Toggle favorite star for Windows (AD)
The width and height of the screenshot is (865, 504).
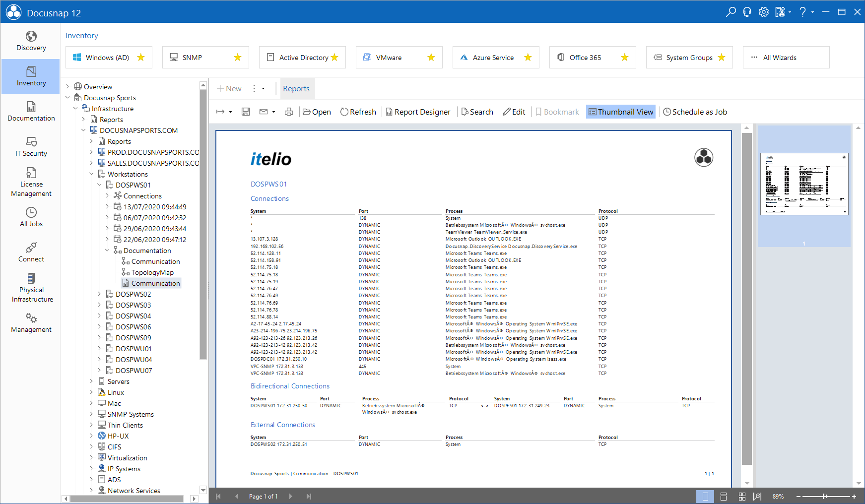click(x=141, y=58)
